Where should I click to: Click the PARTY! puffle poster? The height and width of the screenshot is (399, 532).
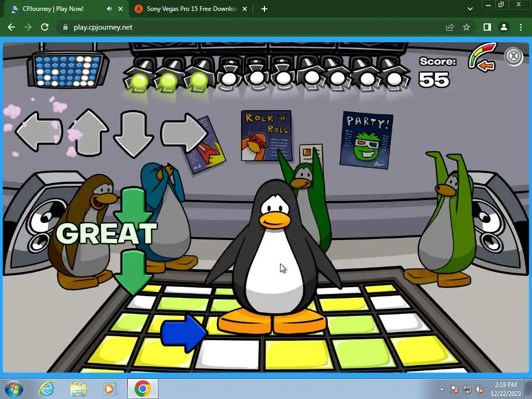366,140
